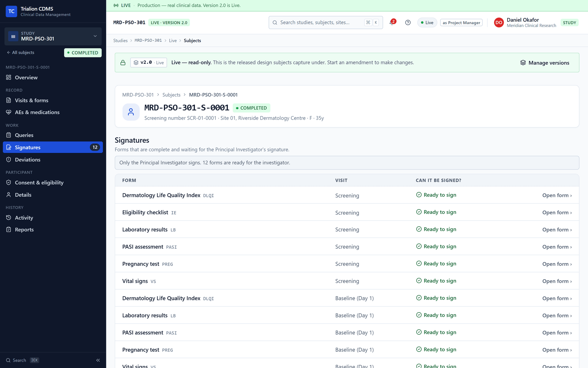Open the Details sidebar item
This screenshot has width=588, height=368.
(x=53, y=195)
